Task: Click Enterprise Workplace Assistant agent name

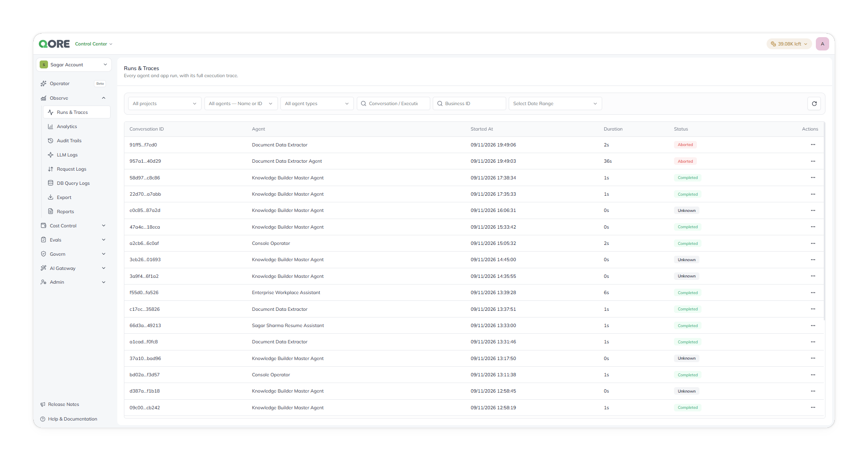Action: point(286,292)
